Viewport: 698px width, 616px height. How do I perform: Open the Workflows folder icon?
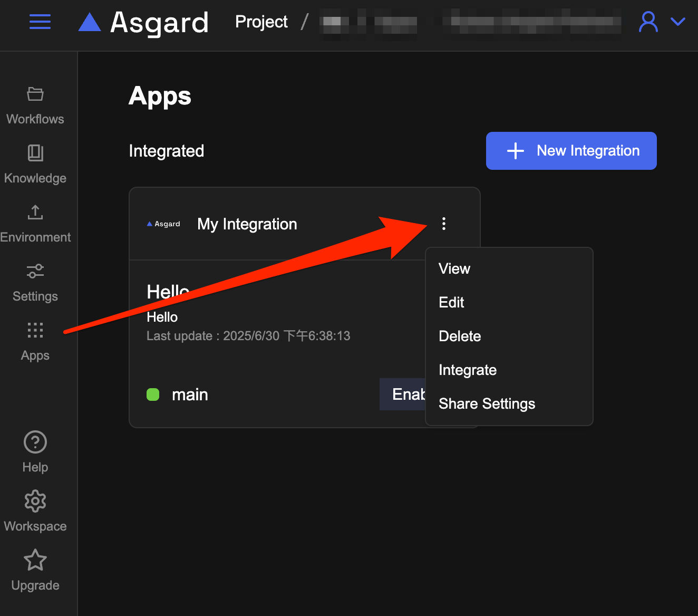coord(35,94)
